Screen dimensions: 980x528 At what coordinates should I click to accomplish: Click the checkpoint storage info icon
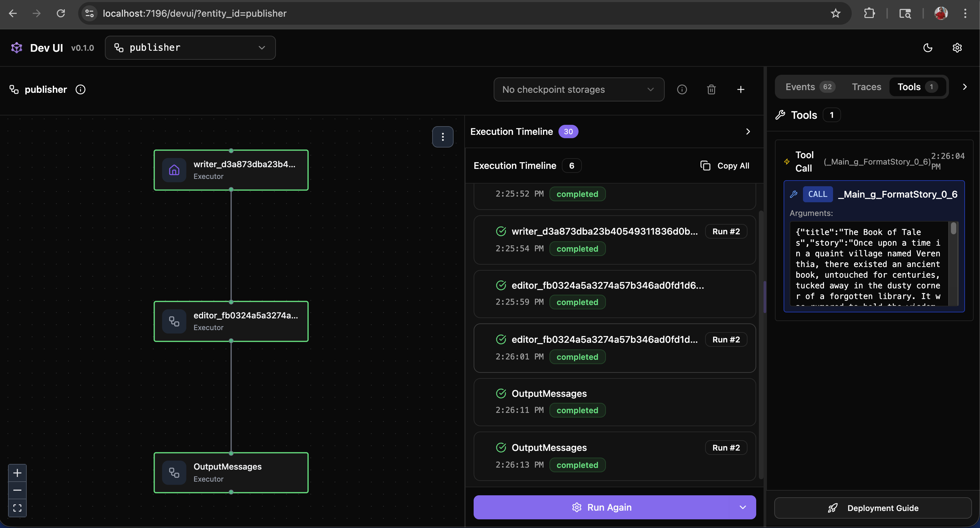pyautogui.click(x=682, y=89)
